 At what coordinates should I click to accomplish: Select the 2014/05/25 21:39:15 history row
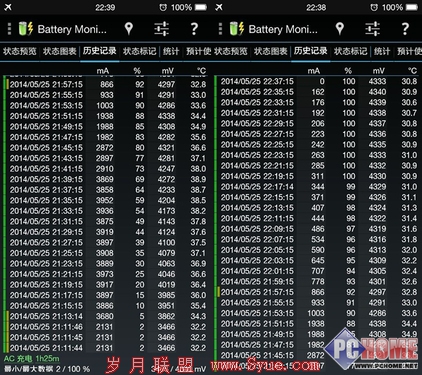[106, 179]
